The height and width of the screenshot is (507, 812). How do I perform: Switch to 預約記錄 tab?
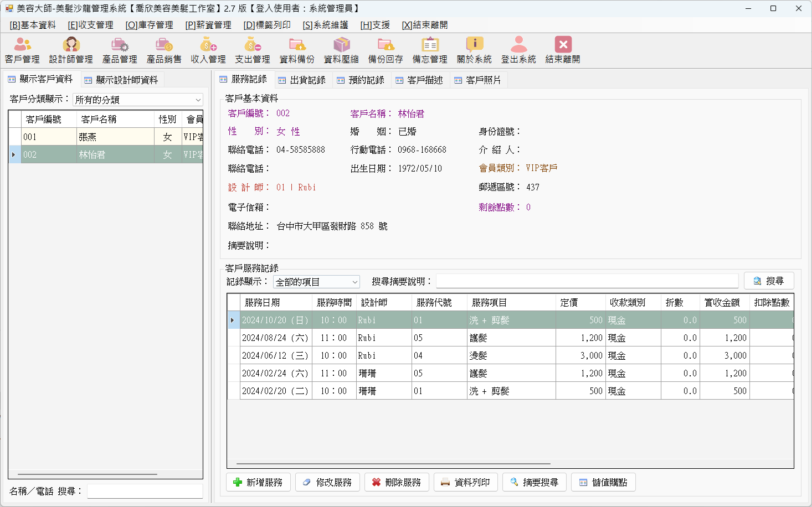[361, 80]
